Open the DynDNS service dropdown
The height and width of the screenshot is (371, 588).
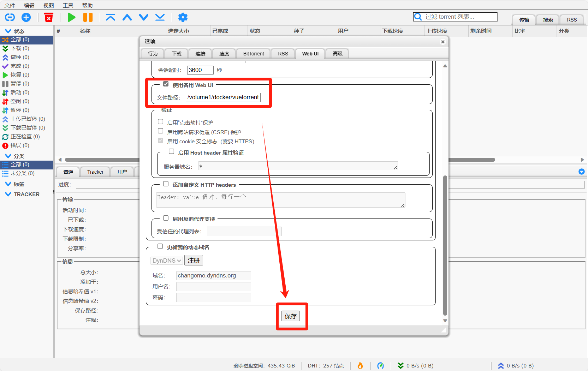[166, 261]
